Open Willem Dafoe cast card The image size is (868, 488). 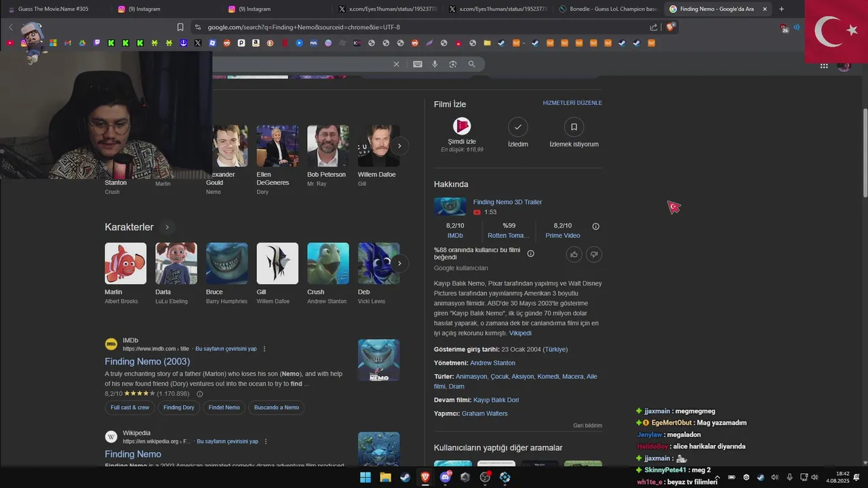click(x=378, y=156)
